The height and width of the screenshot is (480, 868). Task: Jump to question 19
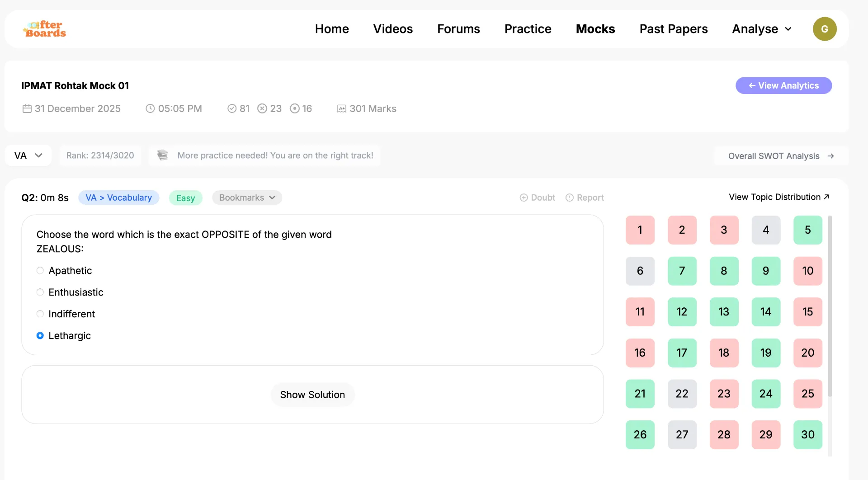pyautogui.click(x=766, y=353)
